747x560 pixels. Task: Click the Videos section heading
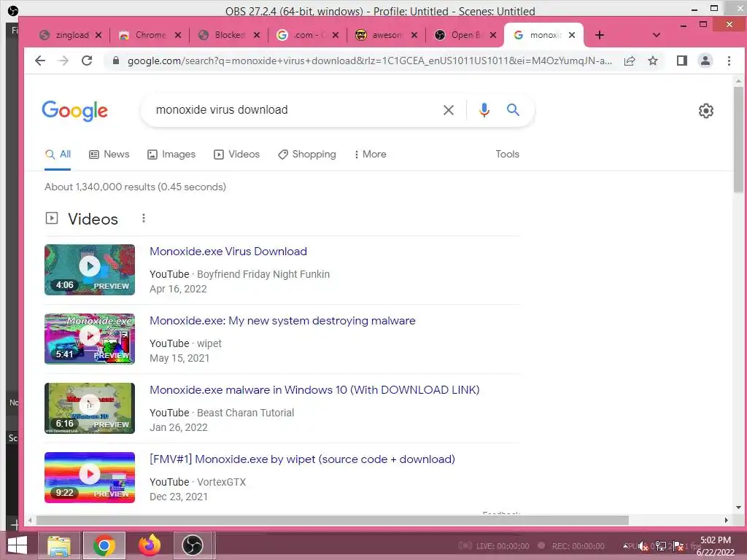click(x=93, y=219)
